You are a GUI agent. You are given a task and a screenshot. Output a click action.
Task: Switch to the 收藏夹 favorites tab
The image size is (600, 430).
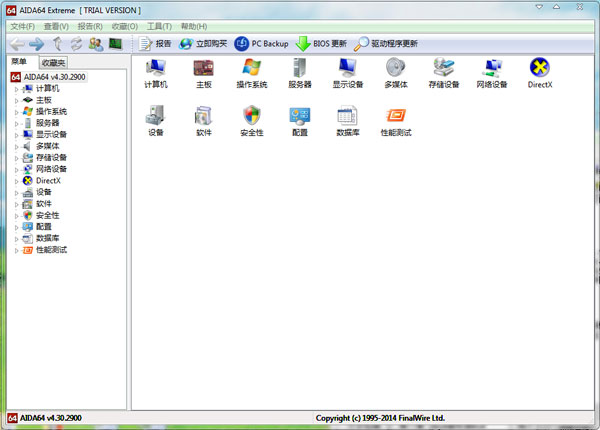coord(54,62)
